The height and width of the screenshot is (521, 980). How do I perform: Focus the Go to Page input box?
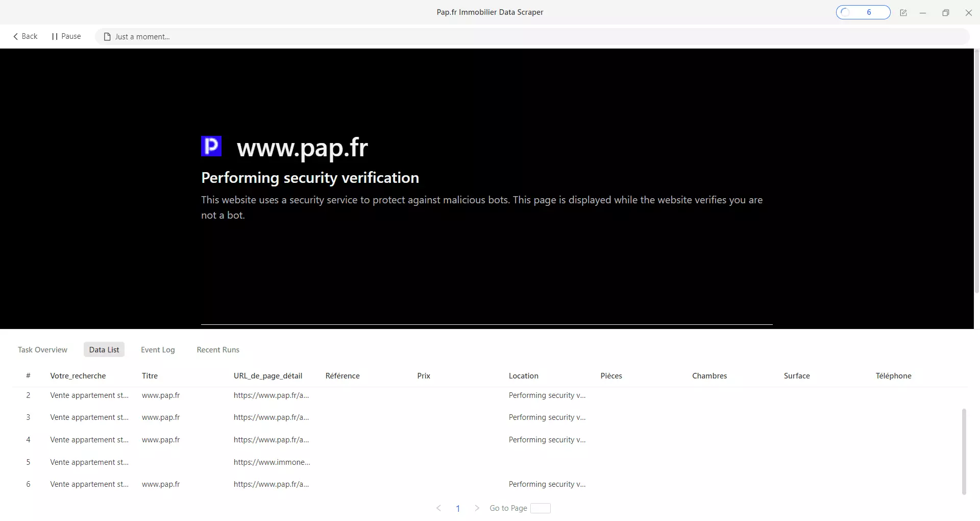click(x=541, y=508)
